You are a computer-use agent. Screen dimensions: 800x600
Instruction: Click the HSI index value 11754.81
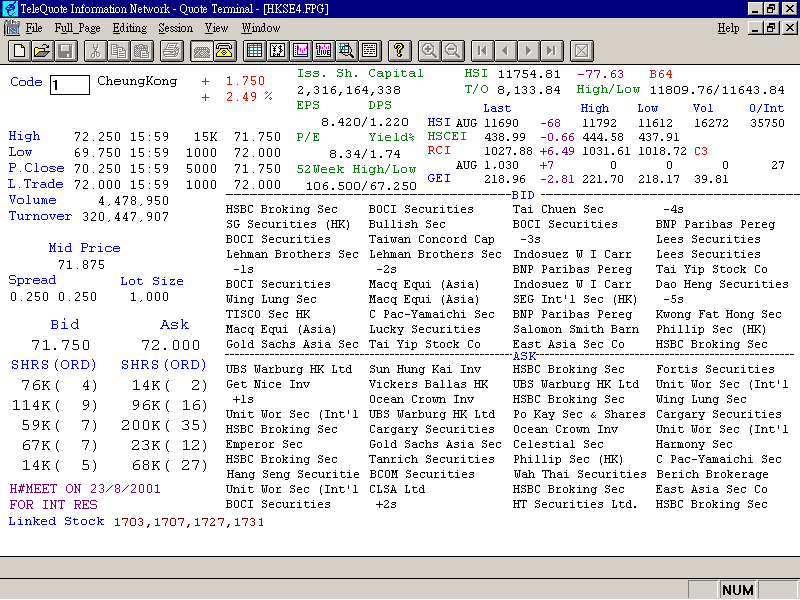point(529,74)
